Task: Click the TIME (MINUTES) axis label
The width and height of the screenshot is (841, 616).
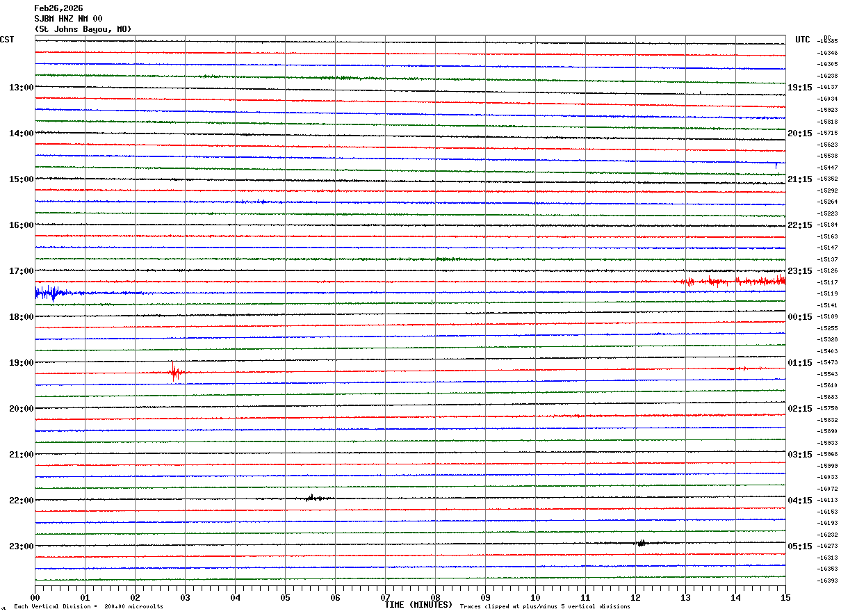Action: [418, 605]
